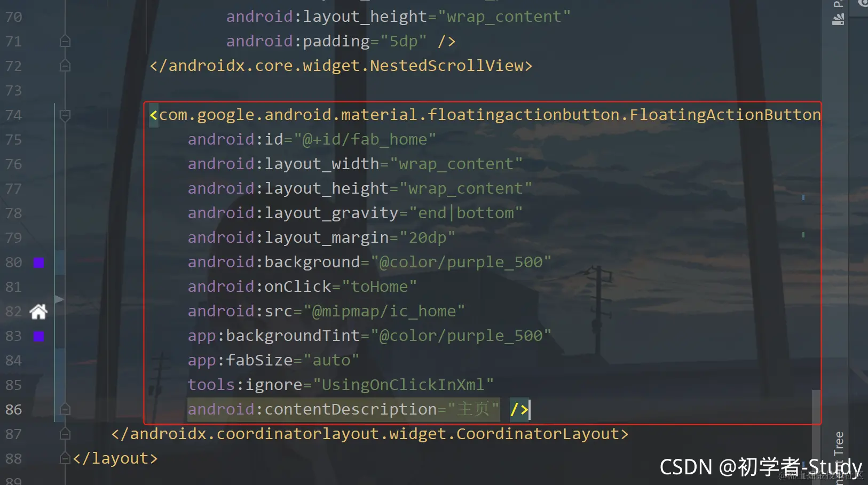Viewport: 868px width, 485px height.
Task: Click "wrap_content" on the line 76 layout_width
Action: tap(456, 164)
